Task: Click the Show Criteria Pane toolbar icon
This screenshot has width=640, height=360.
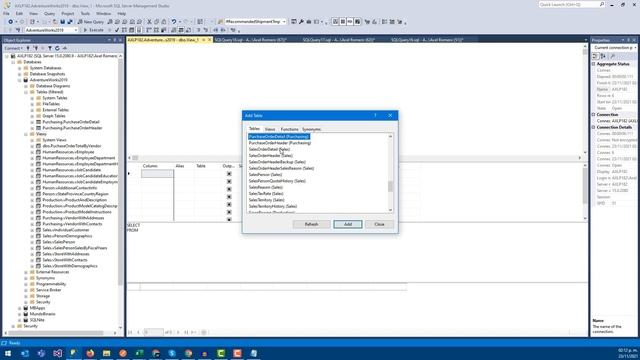Action: [x=343, y=22]
